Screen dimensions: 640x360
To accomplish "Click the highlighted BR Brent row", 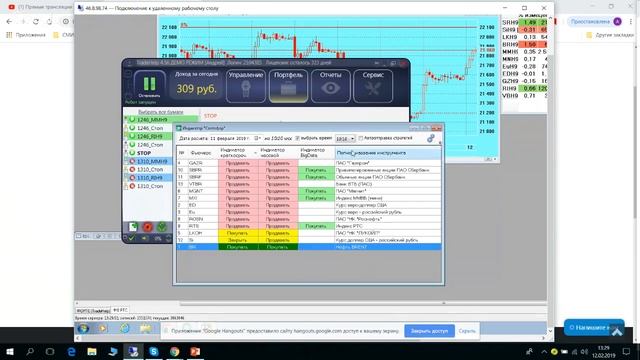I will [x=309, y=247].
